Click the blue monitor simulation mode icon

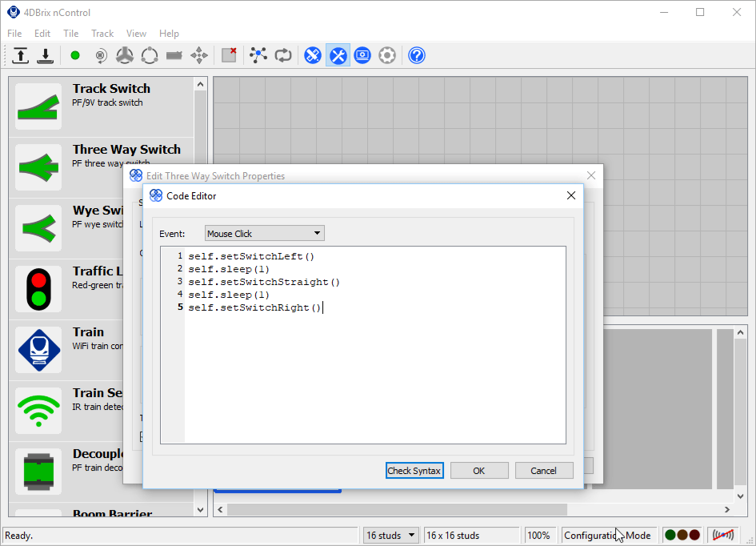[362, 55]
